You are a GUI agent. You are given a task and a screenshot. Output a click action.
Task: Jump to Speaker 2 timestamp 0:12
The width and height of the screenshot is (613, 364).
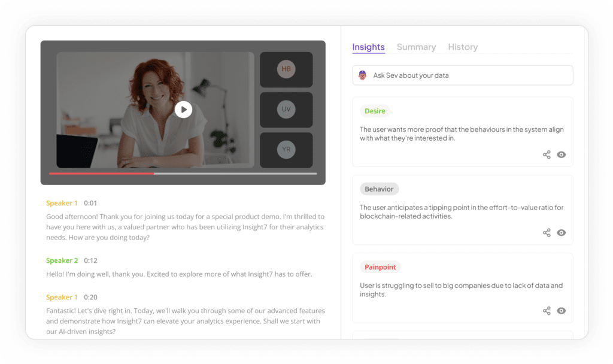90,261
